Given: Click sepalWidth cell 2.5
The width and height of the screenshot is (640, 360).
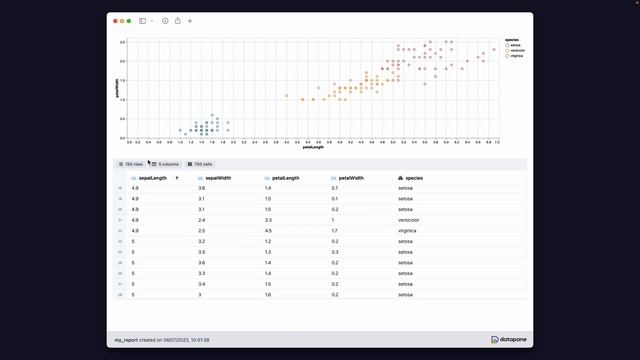Looking at the screenshot, I should (202, 231).
